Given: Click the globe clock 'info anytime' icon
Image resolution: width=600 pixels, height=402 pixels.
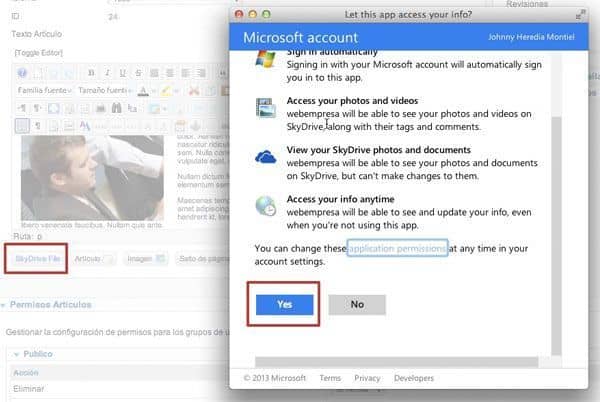Looking at the screenshot, I should pyautogui.click(x=266, y=206).
